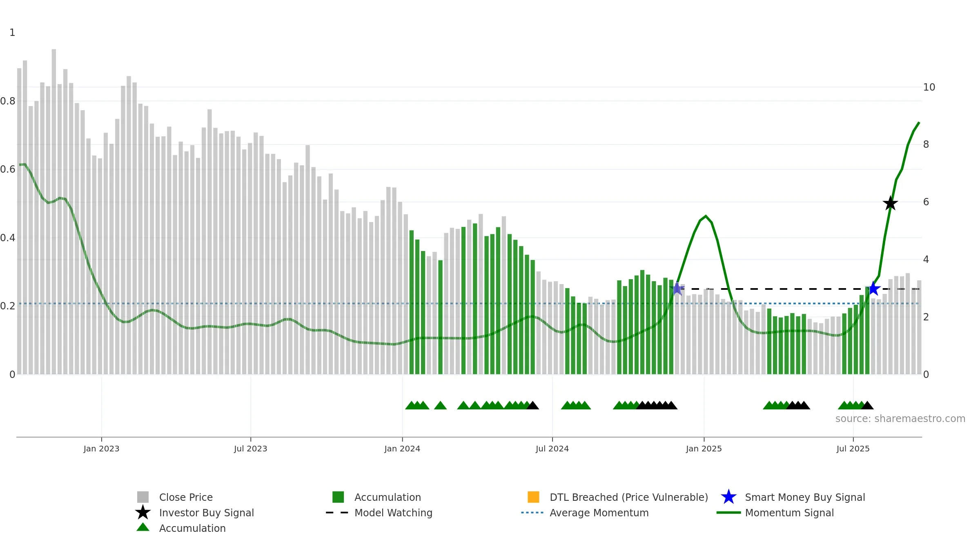Click the green triangle Accumulation legend icon
980x551 pixels.
143,527
